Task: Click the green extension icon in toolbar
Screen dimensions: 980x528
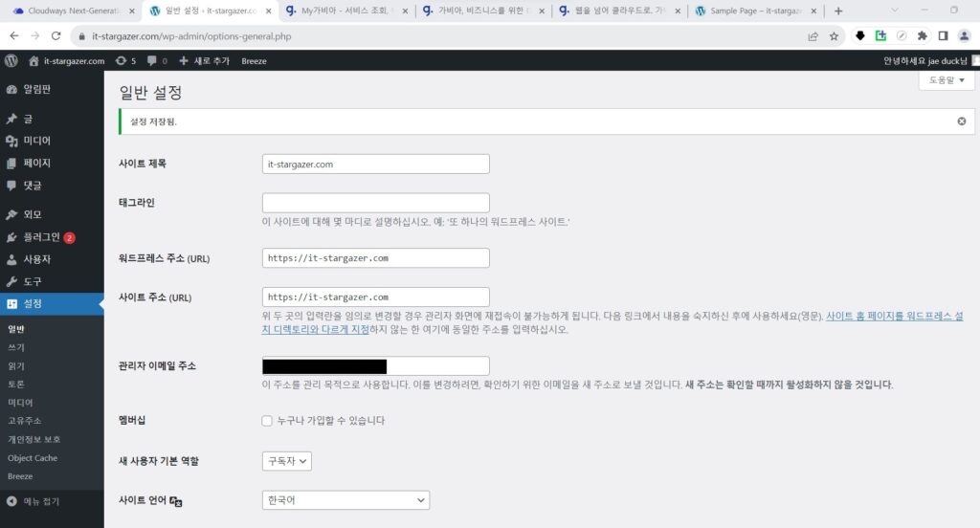Action: point(880,35)
